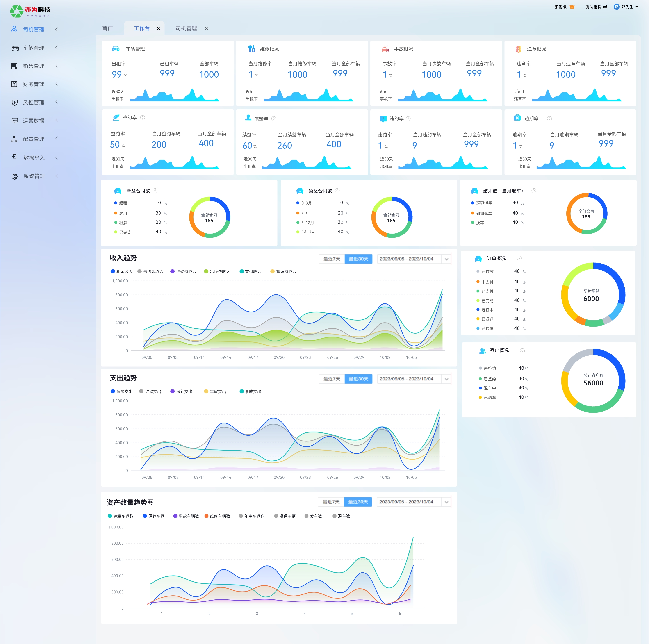649x644 pixels.
Task: Click the 数据导入 import icon in sidebar
Action: pyautogui.click(x=14, y=157)
